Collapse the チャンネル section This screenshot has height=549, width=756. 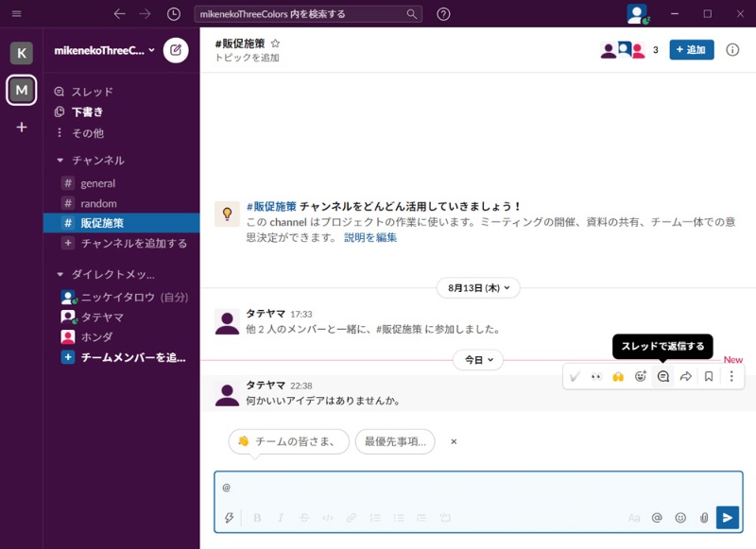coord(60,161)
